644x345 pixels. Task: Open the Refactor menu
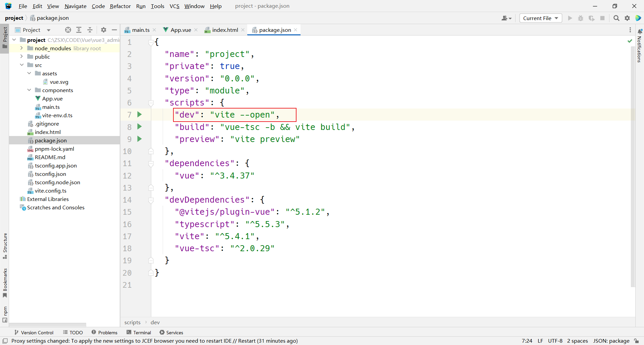coord(120,6)
